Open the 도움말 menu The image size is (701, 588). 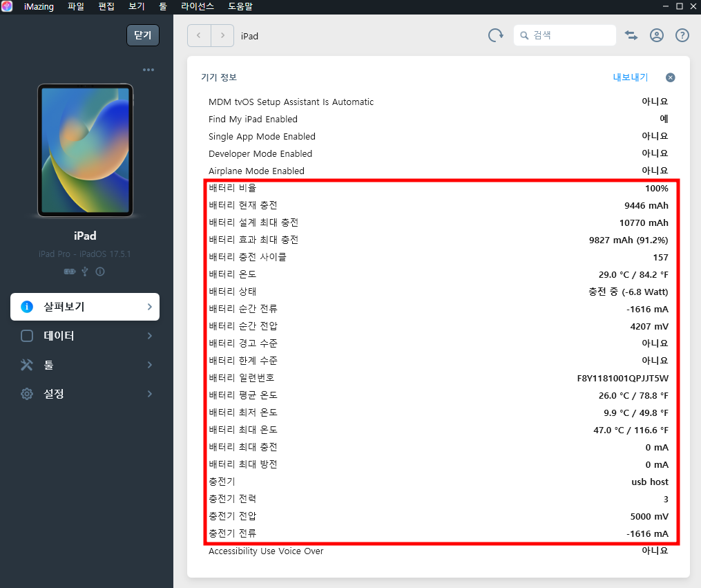coord(240,6)
